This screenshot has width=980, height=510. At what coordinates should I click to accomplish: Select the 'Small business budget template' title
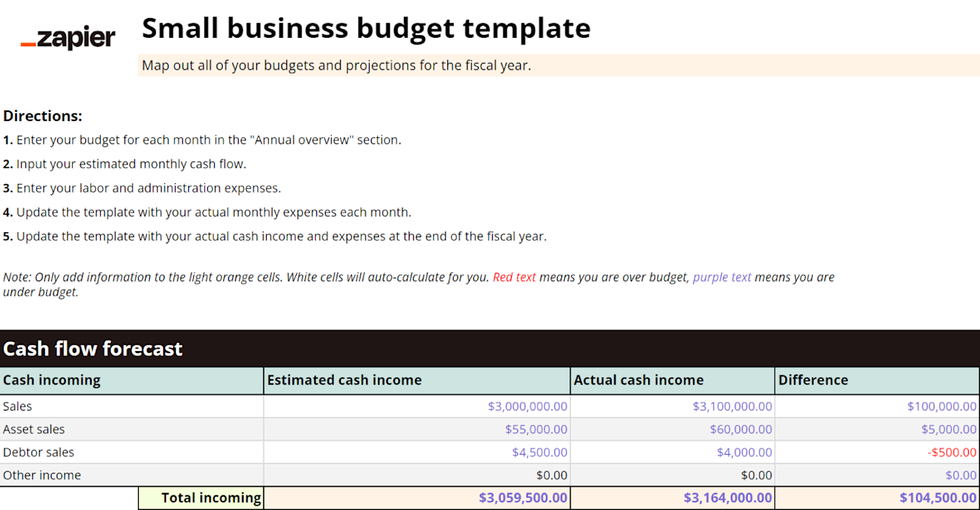coord(366,28)
